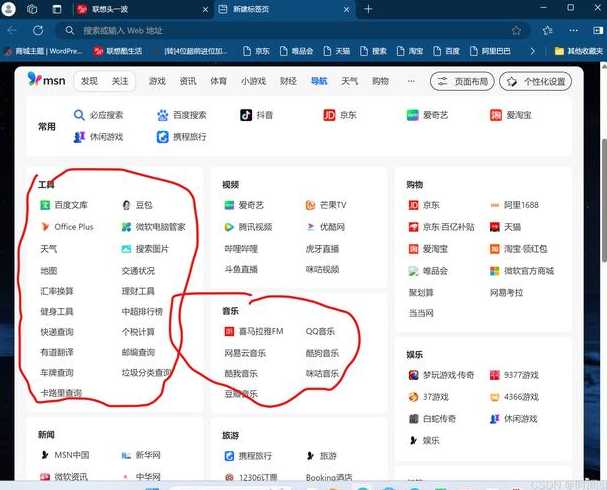Viewport: 607px width, 490px height.
Task: Open the QQ音乐 link
Action: [320, 331]
